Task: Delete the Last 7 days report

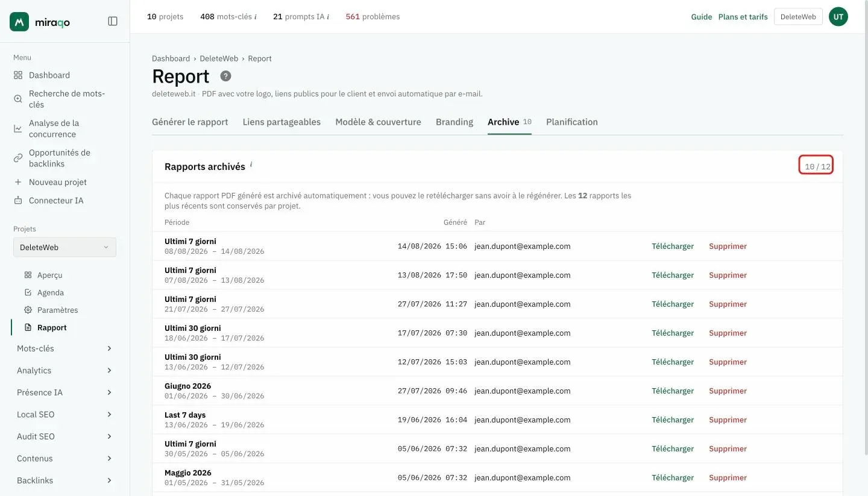Action: 728,419
